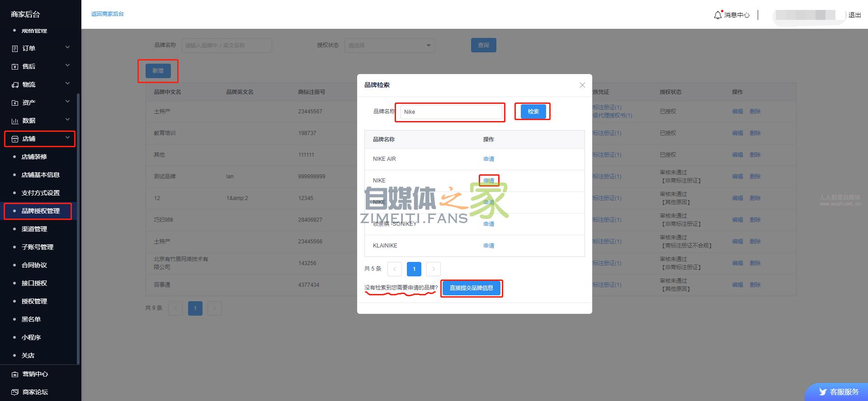Click the 检索 search button
Image resolution: width=868 pixels, height=401 pixels.
point(533,112)
